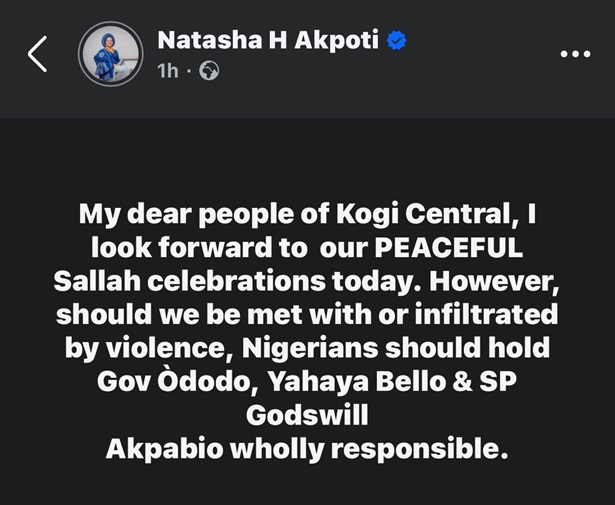The width and height of the screenshot is (615, 505).
Task: Click the blue verified badge
Action: [397, 41]
